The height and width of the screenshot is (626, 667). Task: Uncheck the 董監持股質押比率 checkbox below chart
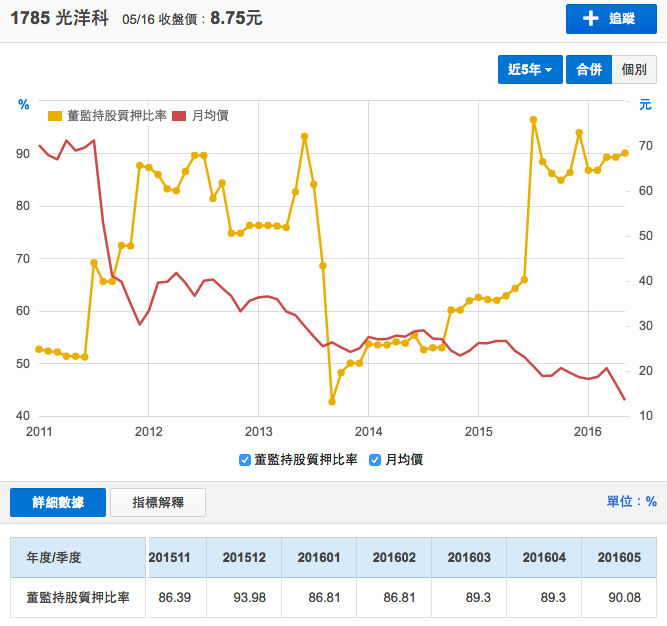click(246, 460)
